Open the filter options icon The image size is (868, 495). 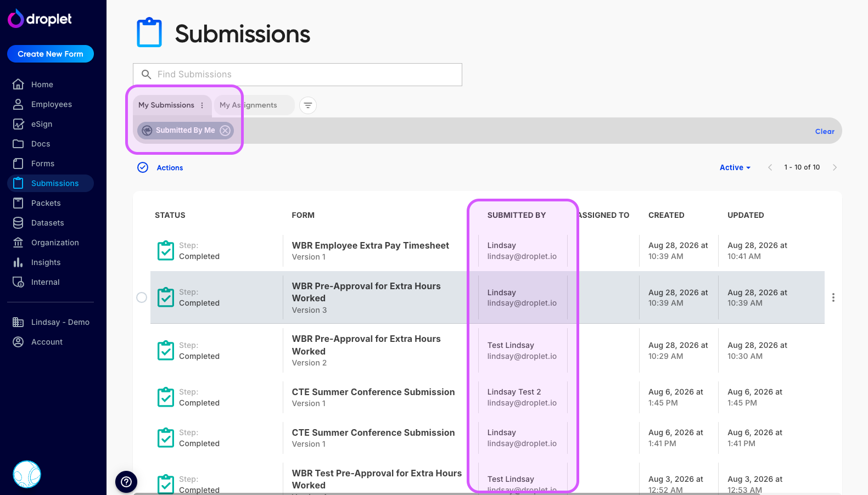point(308,105)
